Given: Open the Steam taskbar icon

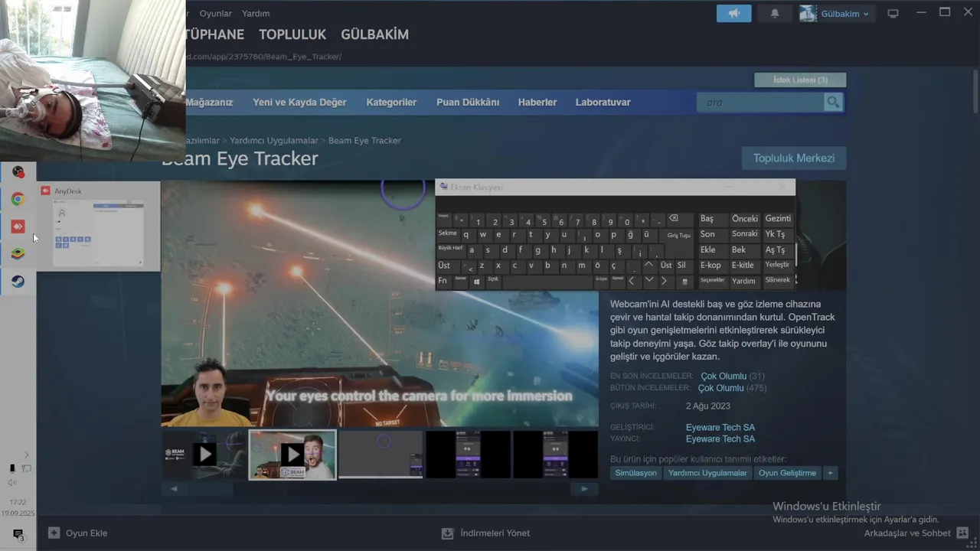Looking at the screenshot, I should coord(18,282).
